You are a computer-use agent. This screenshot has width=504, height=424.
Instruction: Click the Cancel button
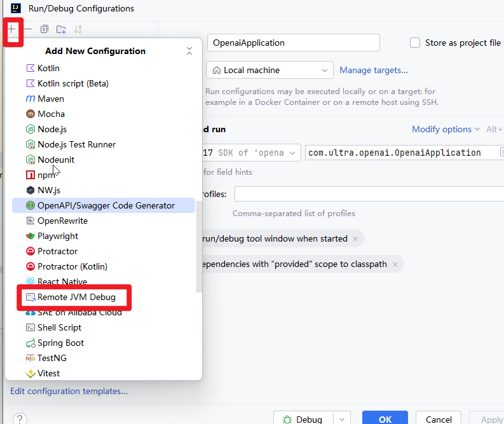(439, 419)
